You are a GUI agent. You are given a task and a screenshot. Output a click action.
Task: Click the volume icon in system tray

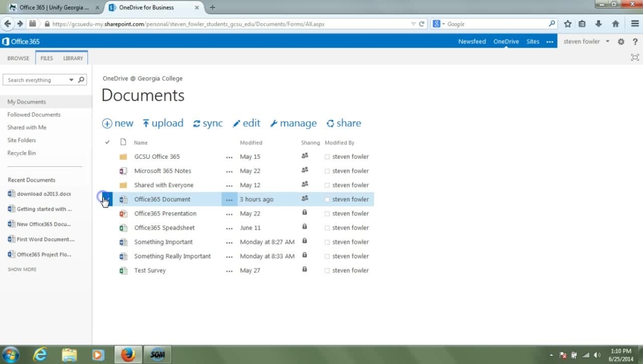(x=597, y=355)
